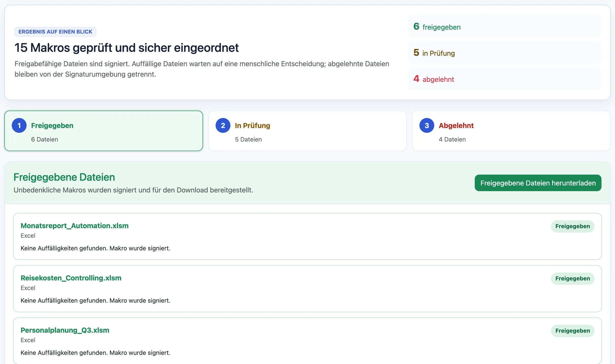This screenshot has height=364, width=615.
Task: Select the Freigegeben tab with 6 Dateien
Action: (x=104, y=131)
